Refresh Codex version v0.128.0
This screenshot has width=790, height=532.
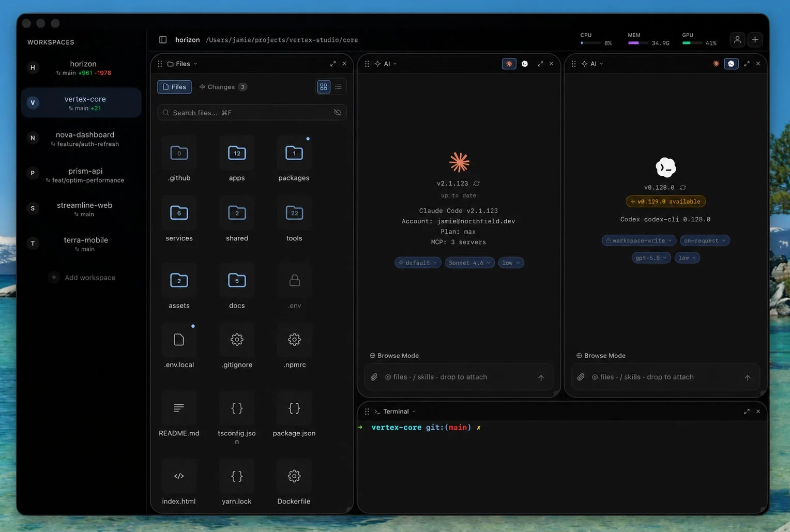point(683,188)
